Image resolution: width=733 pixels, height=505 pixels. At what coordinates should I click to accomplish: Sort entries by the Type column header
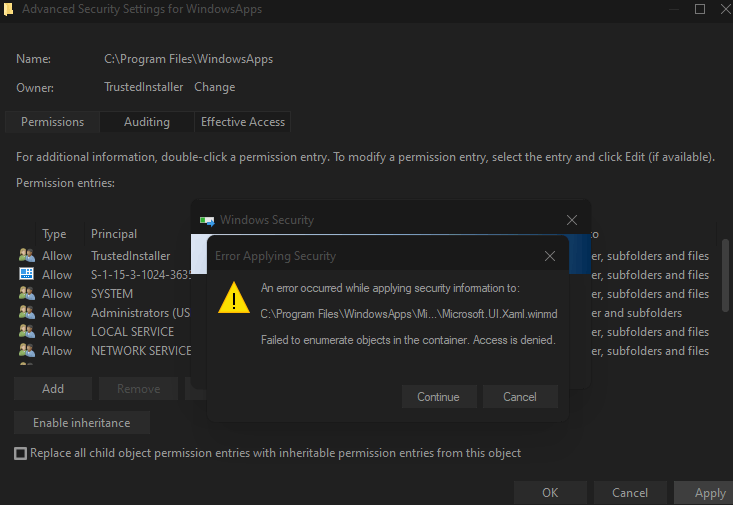pos(54,234)
